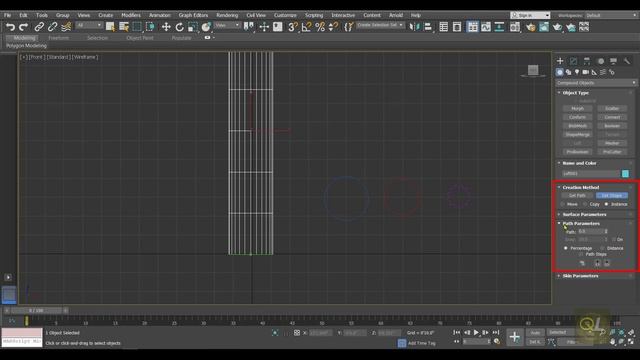Toggle the Angle Snap icon
The height and width of the screenshot is (360, 640).
pos(306,27)
